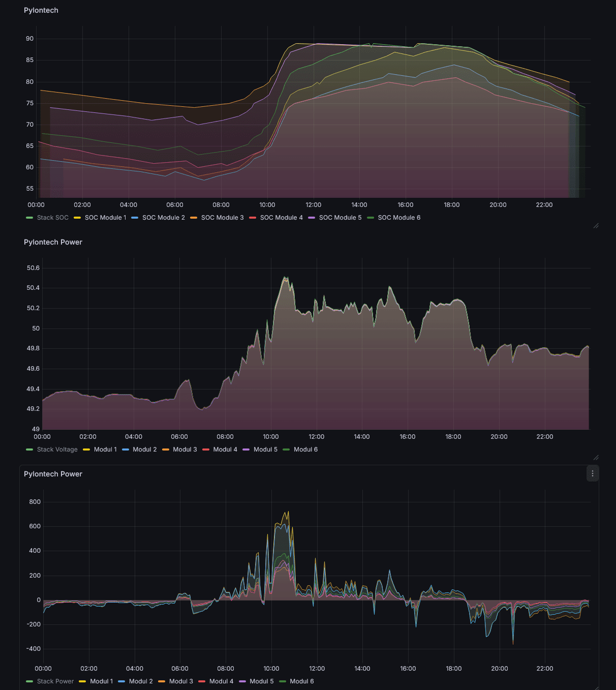Click the voltage panel corner resize handle
Screen dimensions: 616x690
point(596,457)
